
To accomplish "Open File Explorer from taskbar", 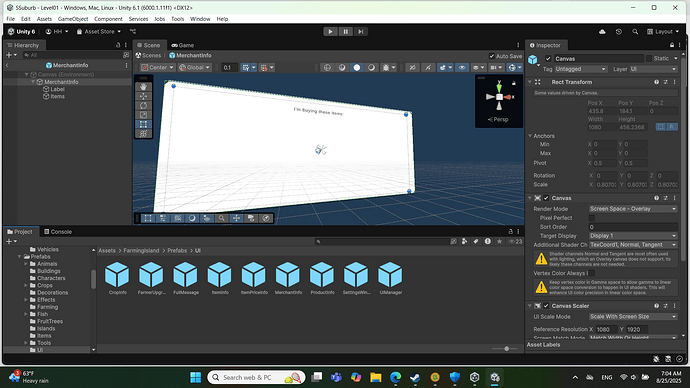I will 375,377.
